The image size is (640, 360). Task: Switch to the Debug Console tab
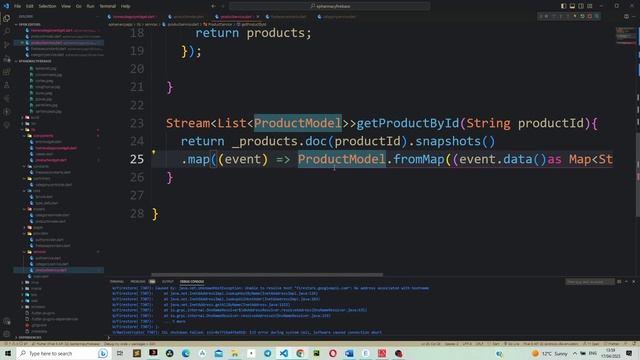point(192,282)
